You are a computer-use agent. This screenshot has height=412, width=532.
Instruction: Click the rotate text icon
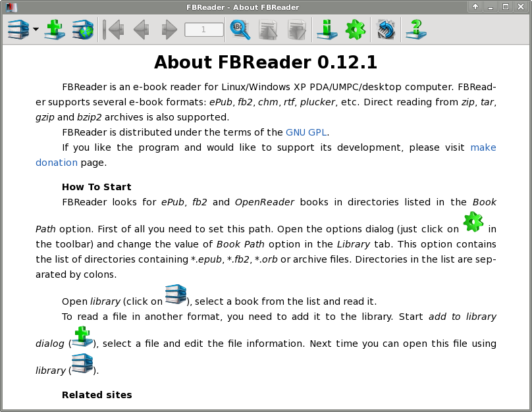tap(386, 30)
